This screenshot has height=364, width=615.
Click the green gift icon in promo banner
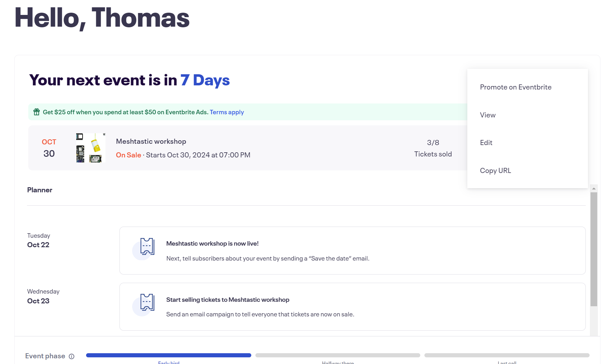(37, 112)
